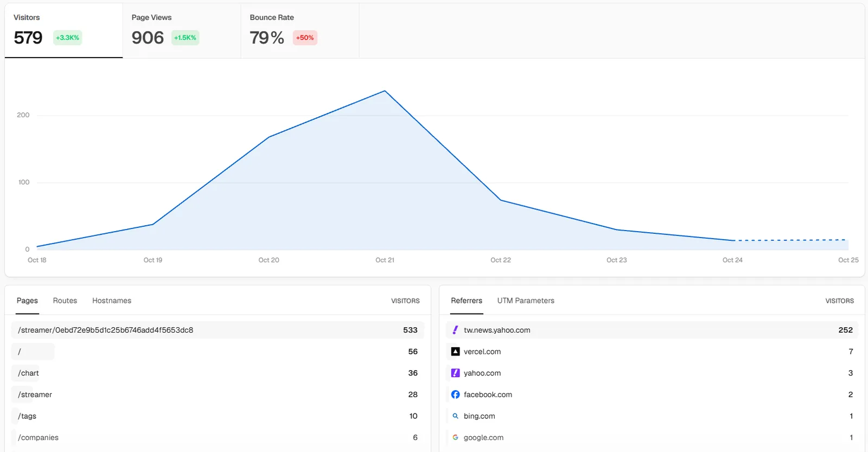Click the +50% bounce rate badge
Image resolution: width=868 pixels, height=452 pixels.
point(305,37)
